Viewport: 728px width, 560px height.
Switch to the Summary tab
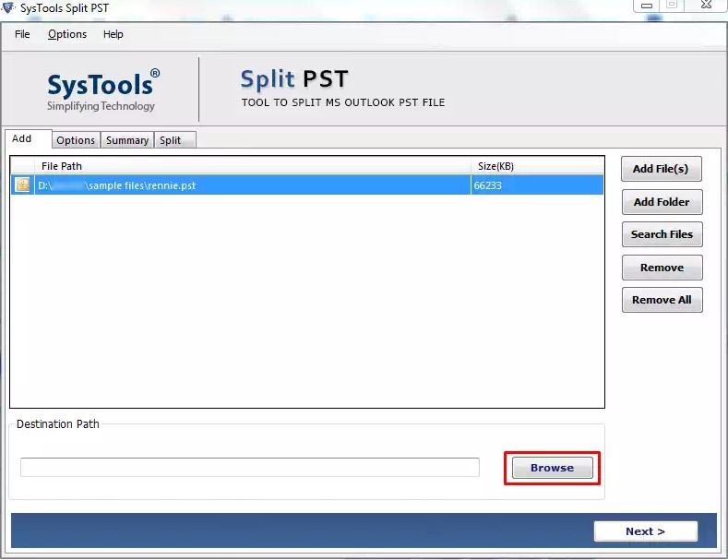pyautogui.click(x=127, y=140)
